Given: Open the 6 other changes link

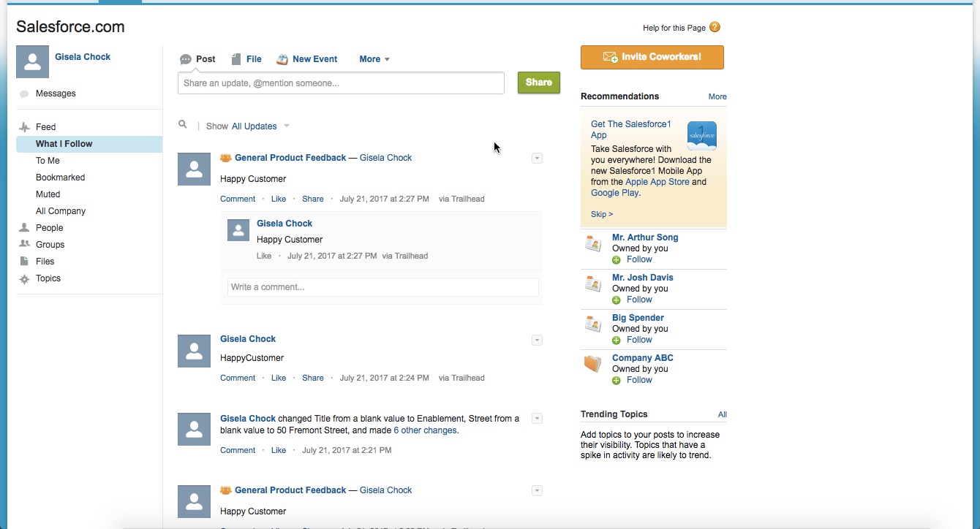Looking at the screenshot, I should click(426, 430).
